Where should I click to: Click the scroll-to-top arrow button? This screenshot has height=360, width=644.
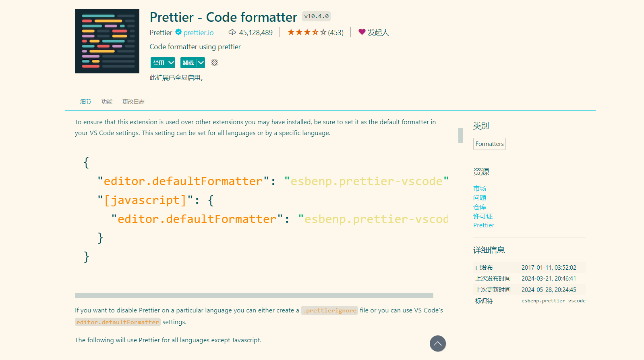point(437,343)
